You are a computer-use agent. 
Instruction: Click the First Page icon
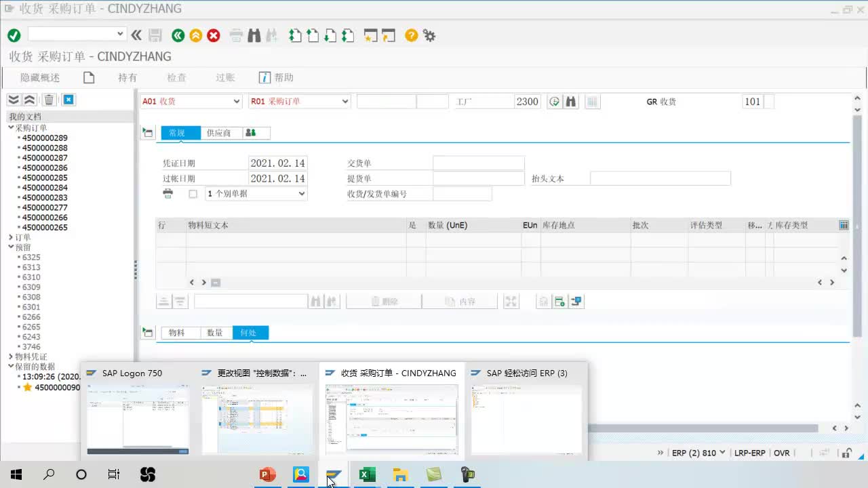(295, 35)
